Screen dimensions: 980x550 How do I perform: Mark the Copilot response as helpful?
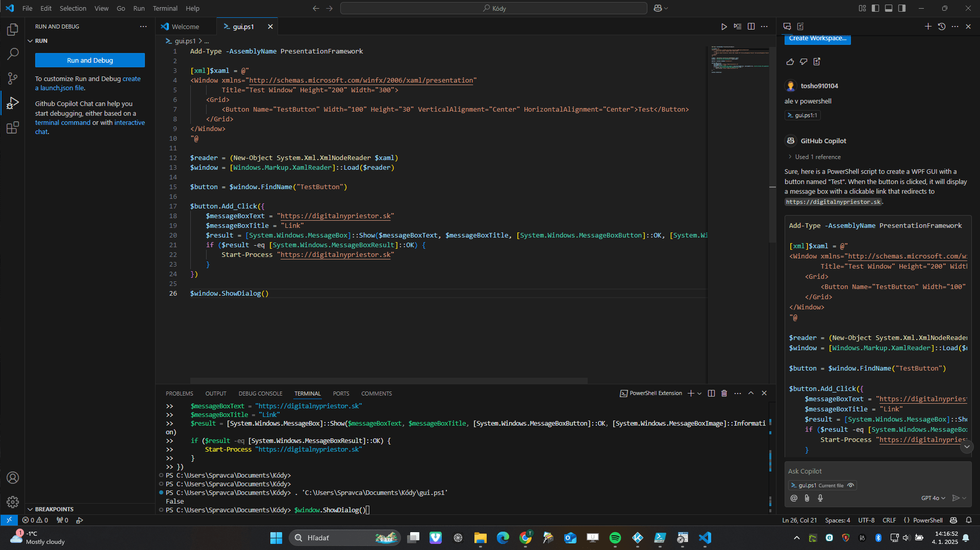pos(790,62)
